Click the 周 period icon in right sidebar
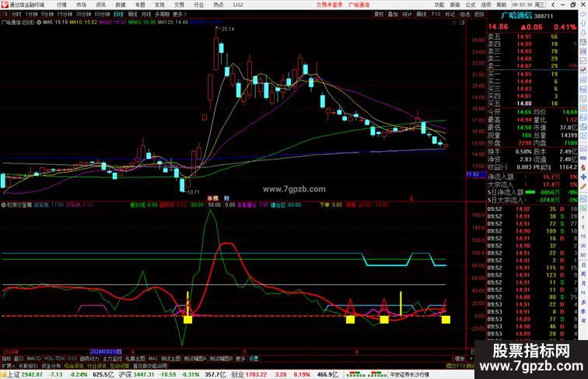 [x=583, y=274]
